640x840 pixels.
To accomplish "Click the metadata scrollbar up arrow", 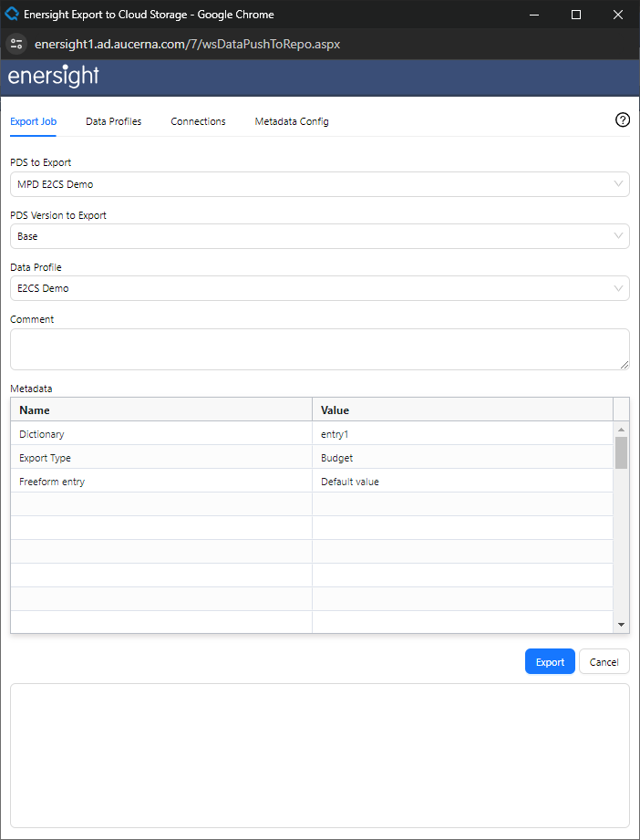I will 621,429.
